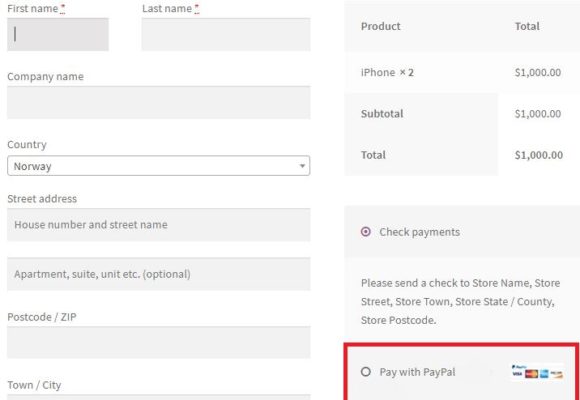Viewport: 580px width, 400px height.
Task: Click the Product column header
Action: (x=381, y=26)
